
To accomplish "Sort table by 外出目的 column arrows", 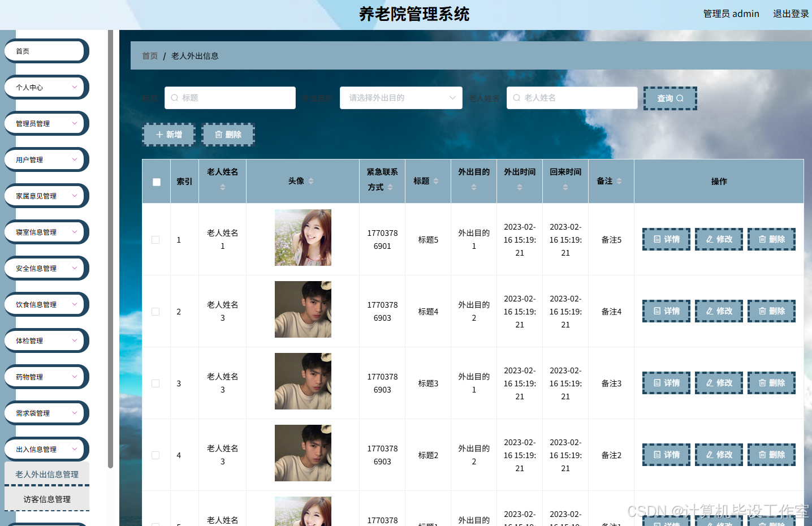I will tap(474, 187).
